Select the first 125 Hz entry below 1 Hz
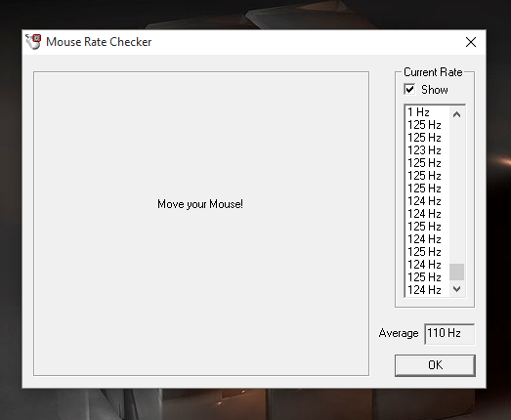 point(428,125)
